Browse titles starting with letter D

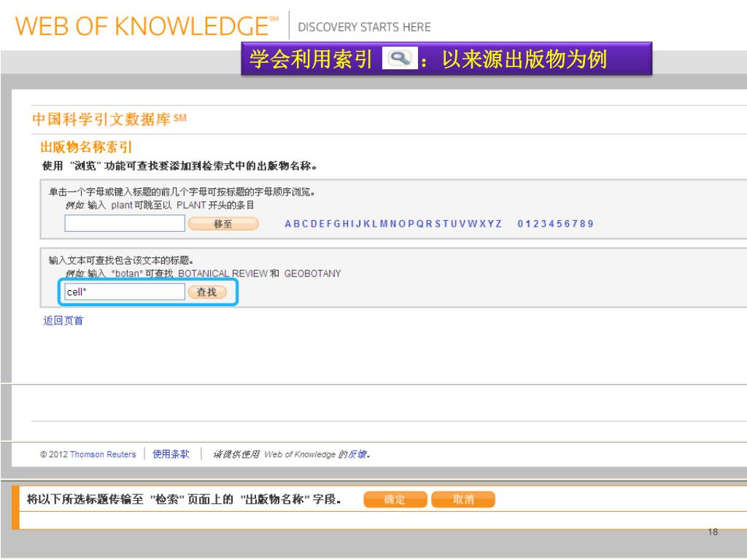tap(314, 224)
